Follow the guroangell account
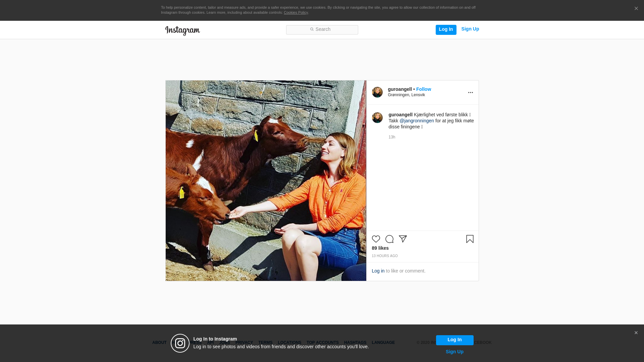The height and width of the screenshot is (362, 644). [x=424, y=89]
